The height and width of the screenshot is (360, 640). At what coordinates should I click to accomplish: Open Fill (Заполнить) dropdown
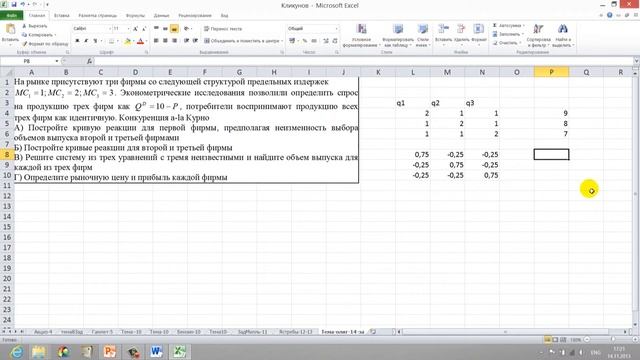pyautogui.click(x=508, y=34)
